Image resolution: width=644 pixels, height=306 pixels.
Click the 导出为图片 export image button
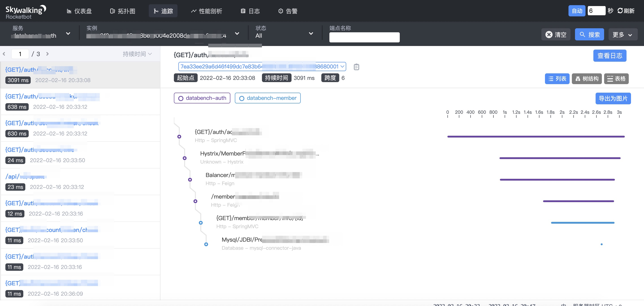click(613, 98)
